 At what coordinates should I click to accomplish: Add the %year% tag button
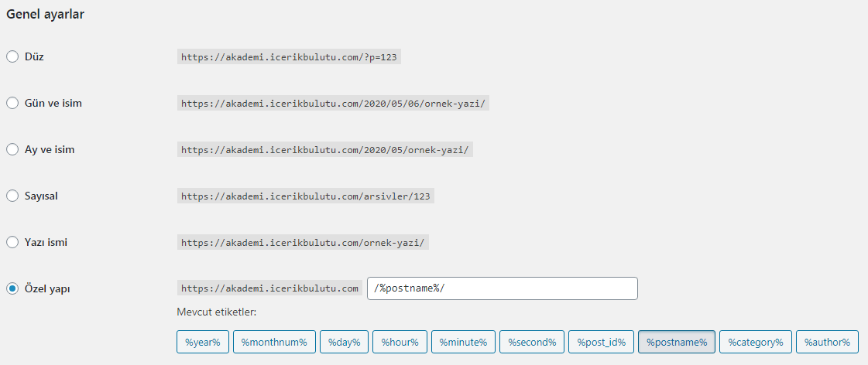click(203, 342)
